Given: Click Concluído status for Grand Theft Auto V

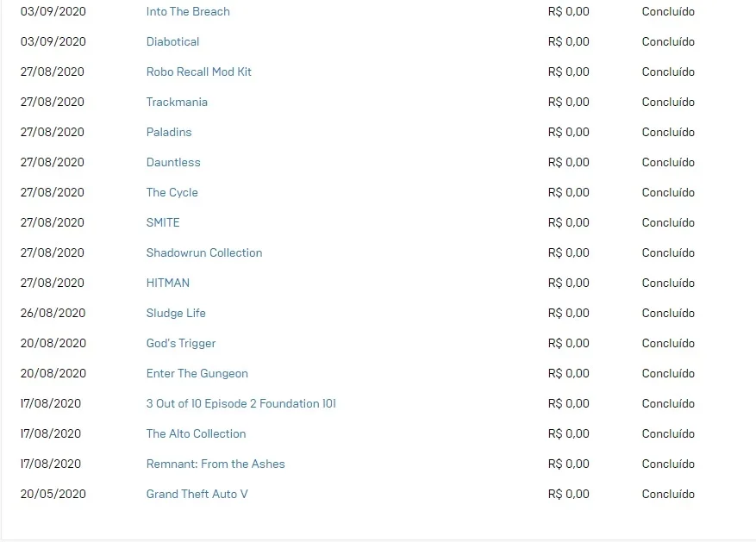Looking at the screenshot, I should tap(668, 495).
